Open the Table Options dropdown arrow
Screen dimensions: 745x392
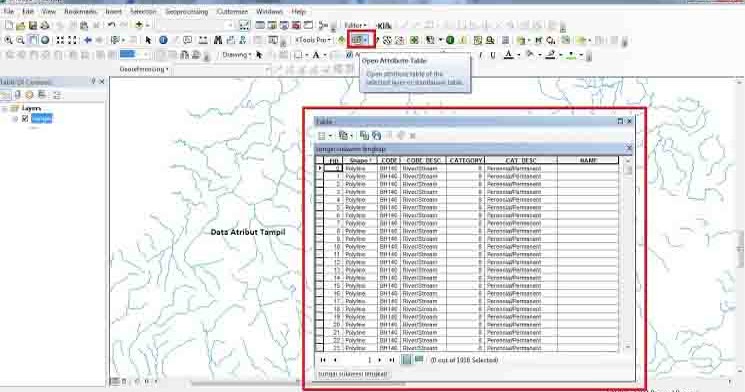pyautogui.click(x=330, y=136)
